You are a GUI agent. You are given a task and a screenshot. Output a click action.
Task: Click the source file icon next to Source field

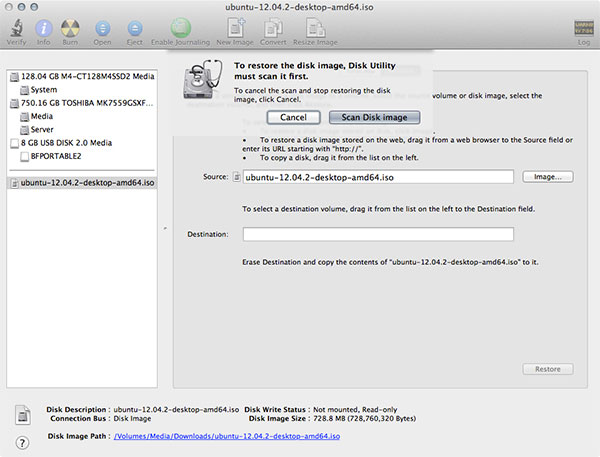click(x=237, y=177)
